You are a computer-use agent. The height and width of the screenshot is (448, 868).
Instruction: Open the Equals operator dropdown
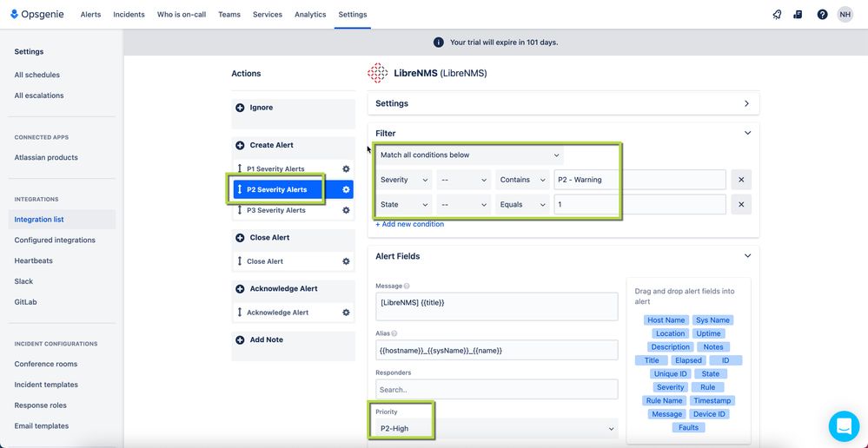tap(522, 205)
